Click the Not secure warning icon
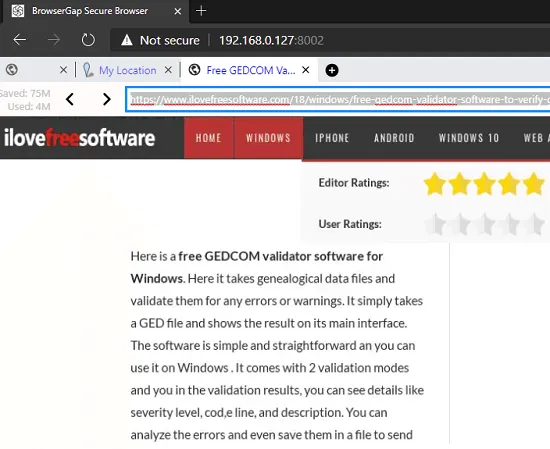 [127, 40]
